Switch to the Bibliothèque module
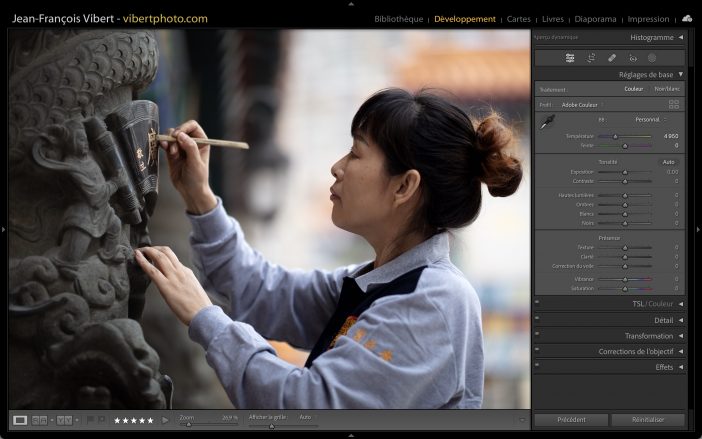Screen dimensions: 702x439 398,19
